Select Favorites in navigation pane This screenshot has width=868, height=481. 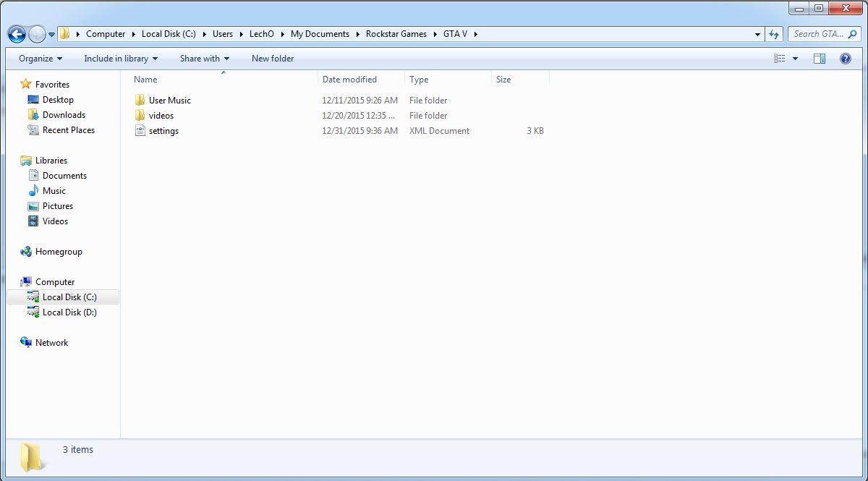point(52,85)
